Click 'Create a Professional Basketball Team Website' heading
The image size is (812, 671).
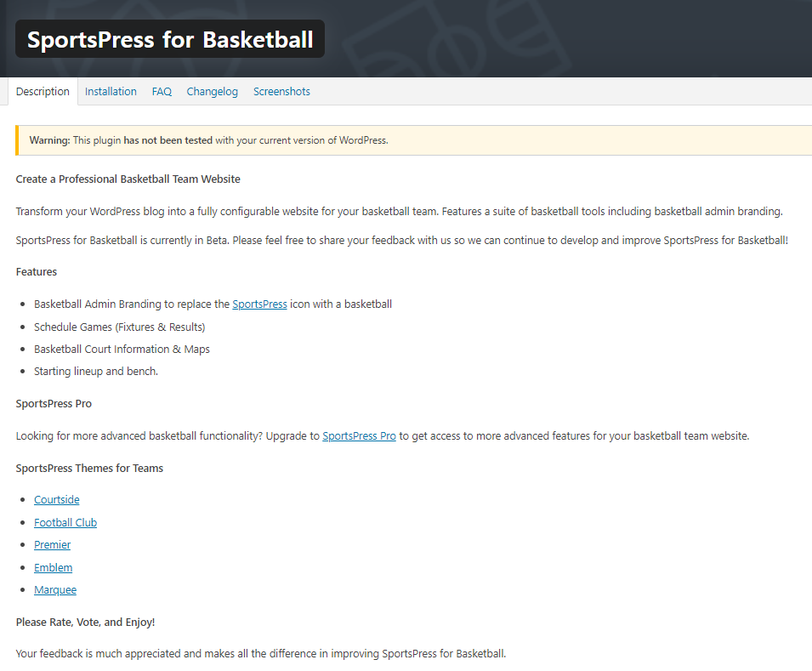point(128,179)
